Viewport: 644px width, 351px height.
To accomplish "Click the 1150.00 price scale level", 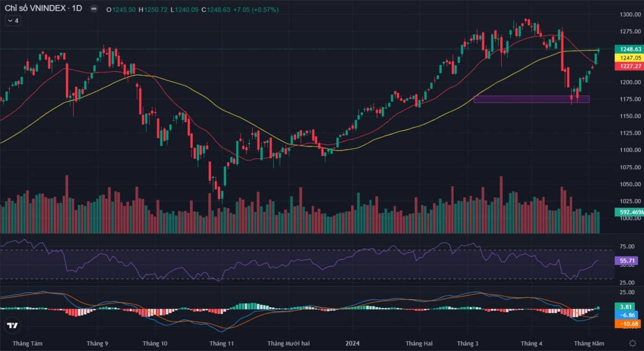I will [x=631, y=116].
